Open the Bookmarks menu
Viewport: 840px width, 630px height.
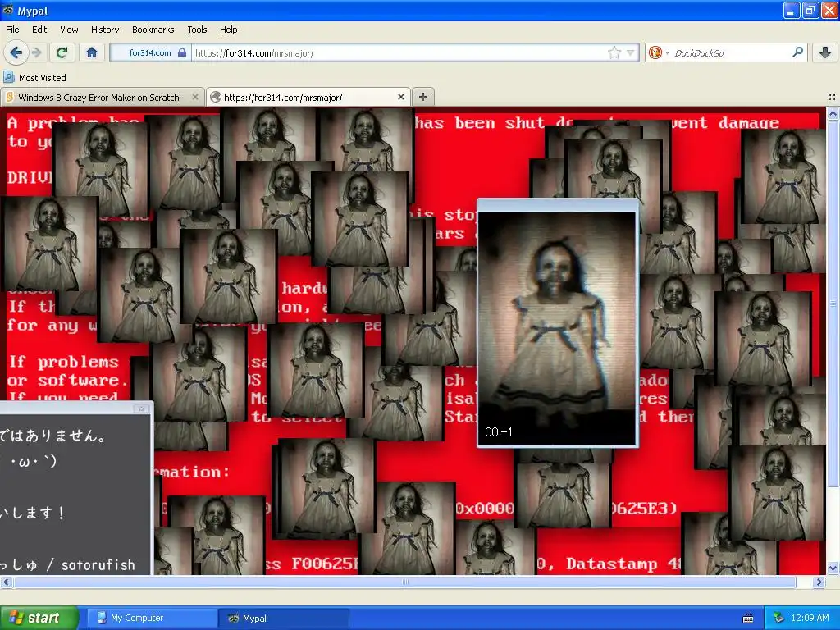click(x=153, y=30)
